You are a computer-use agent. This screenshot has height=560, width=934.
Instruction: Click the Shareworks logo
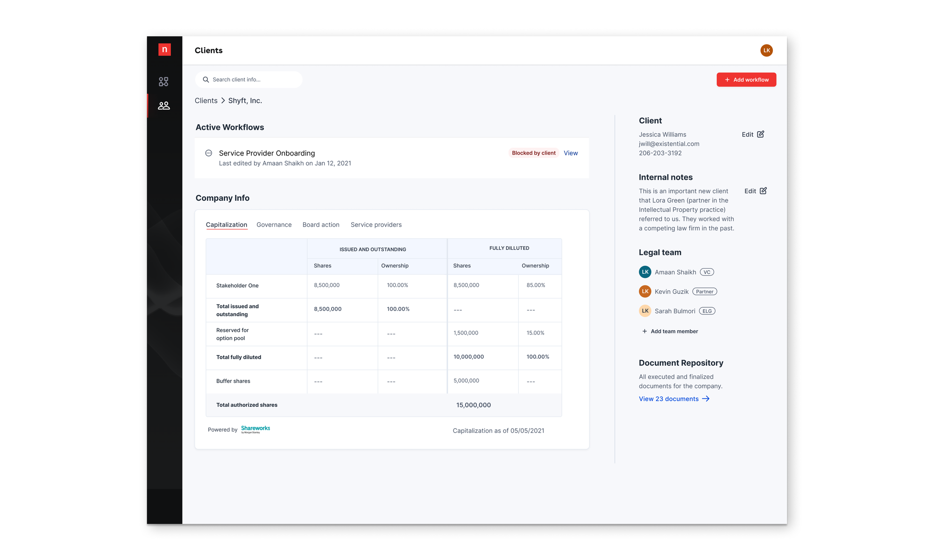[255, 429]
